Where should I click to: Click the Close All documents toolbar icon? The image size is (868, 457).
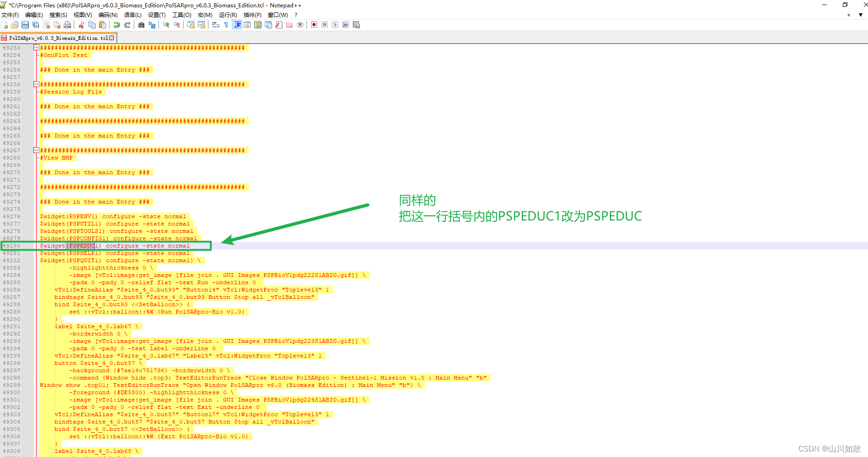pos(57,25)
